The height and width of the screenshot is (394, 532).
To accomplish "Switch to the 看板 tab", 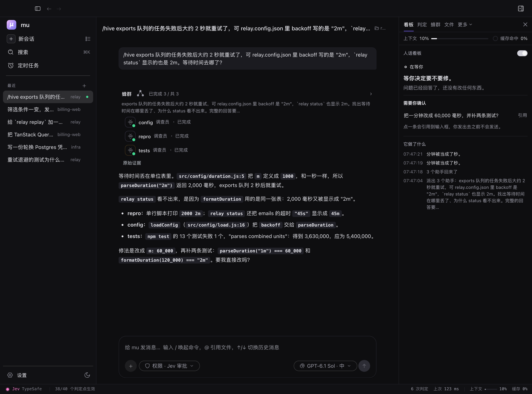I will (408, 25).
